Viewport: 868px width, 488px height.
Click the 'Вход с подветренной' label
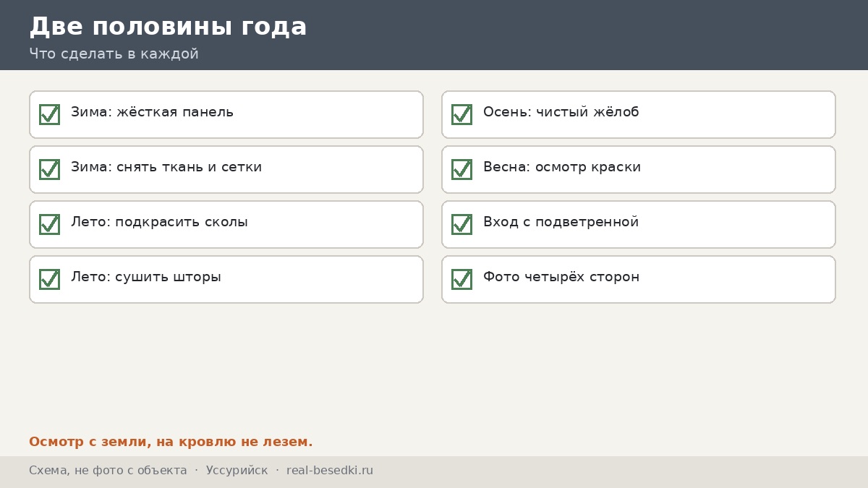click(x=561, y=222)
